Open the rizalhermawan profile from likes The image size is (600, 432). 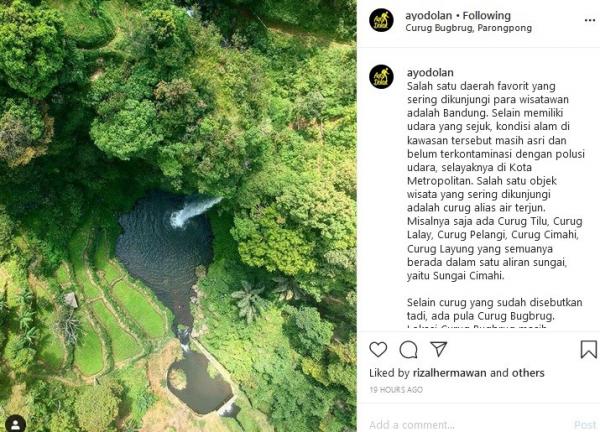449,373
